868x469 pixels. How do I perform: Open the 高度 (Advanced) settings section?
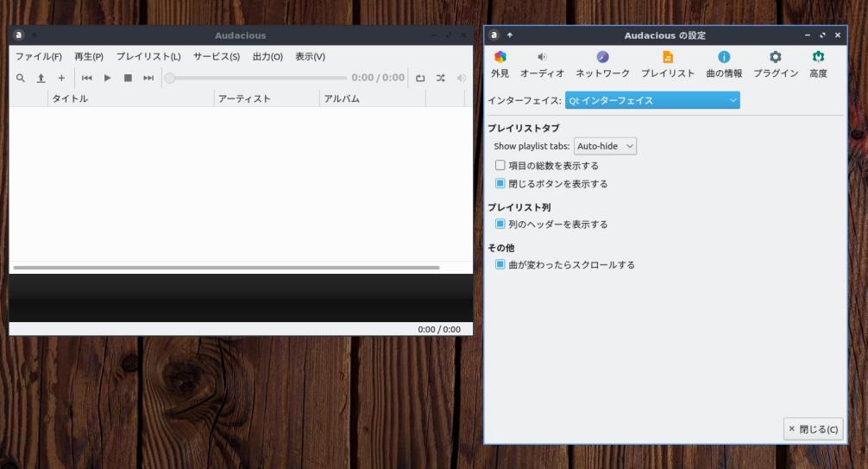tap(818, 64)
